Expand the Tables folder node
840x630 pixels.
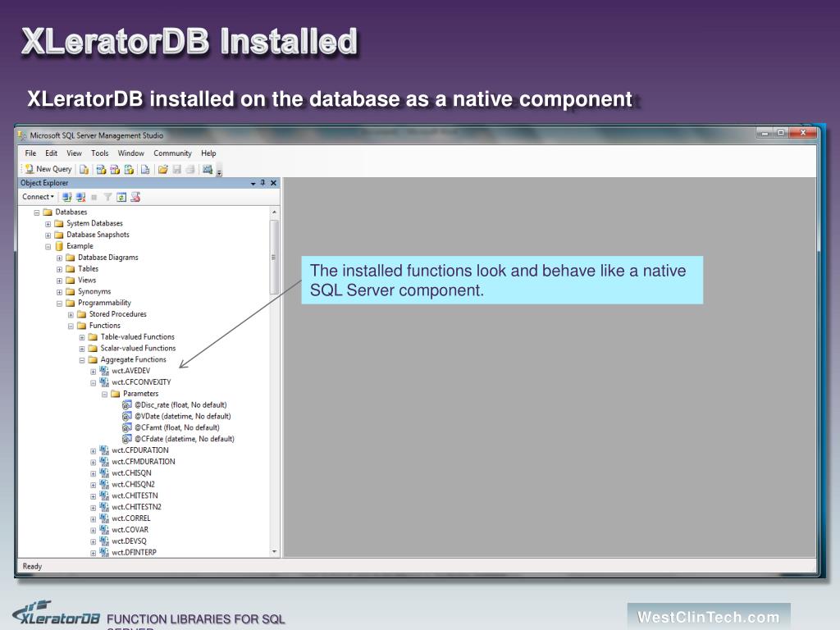click(x=59, y=269)
